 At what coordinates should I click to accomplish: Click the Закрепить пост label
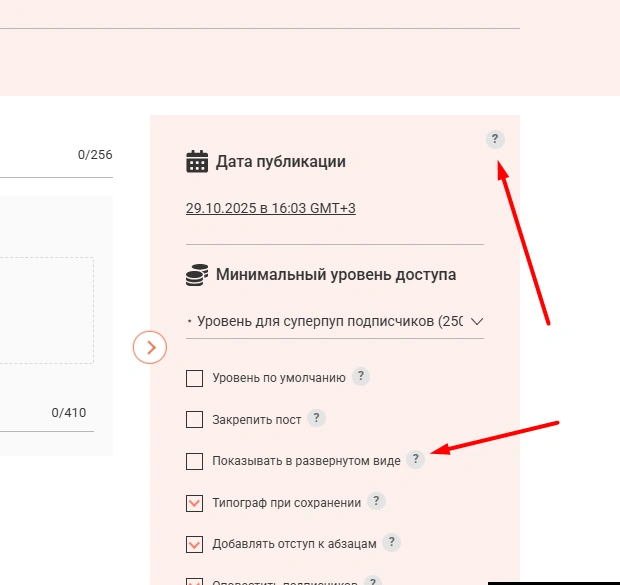pyautogui.click(x=257, y=420)
